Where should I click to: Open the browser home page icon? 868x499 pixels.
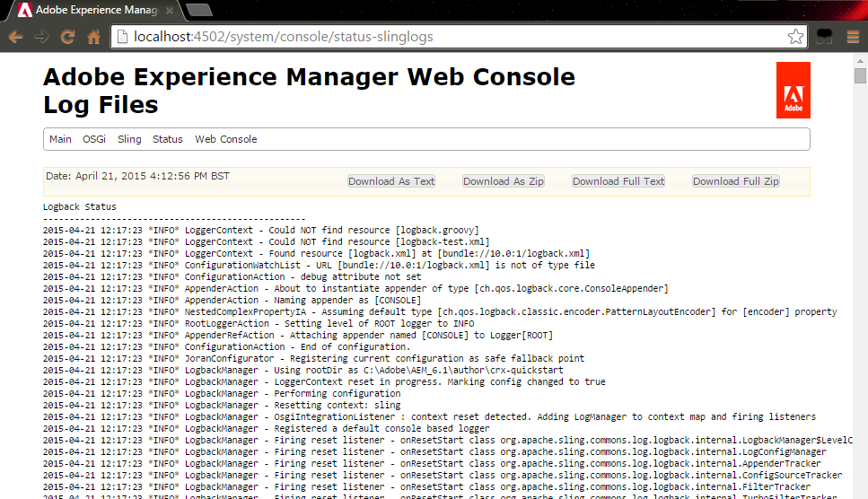pyautogui.click(x=93, y=37)
